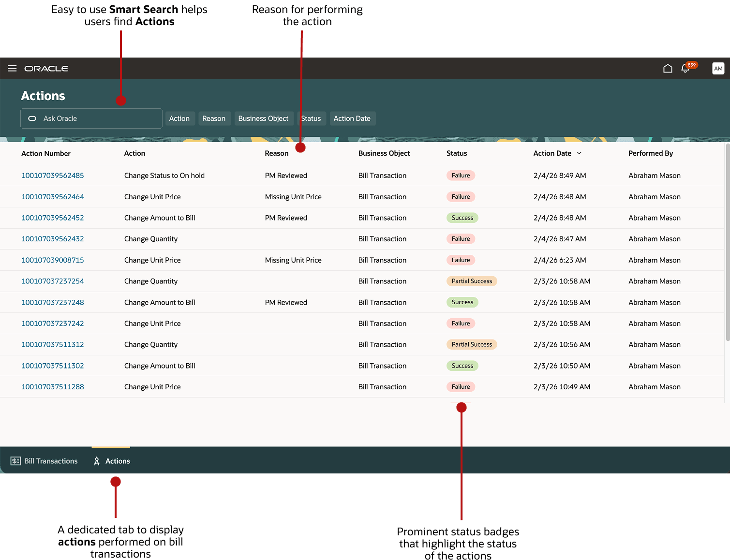Open notifications showing 859 alerts

click(685, 68)
